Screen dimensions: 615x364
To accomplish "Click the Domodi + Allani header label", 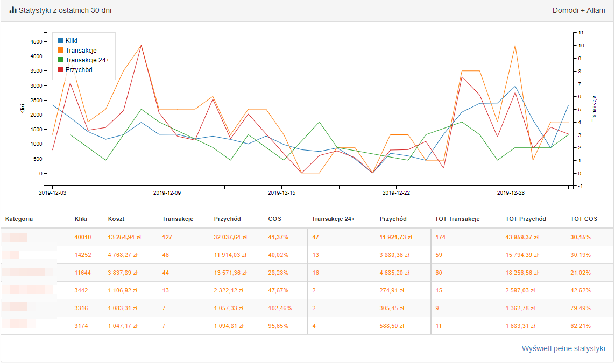I will (x=578, y=10).
